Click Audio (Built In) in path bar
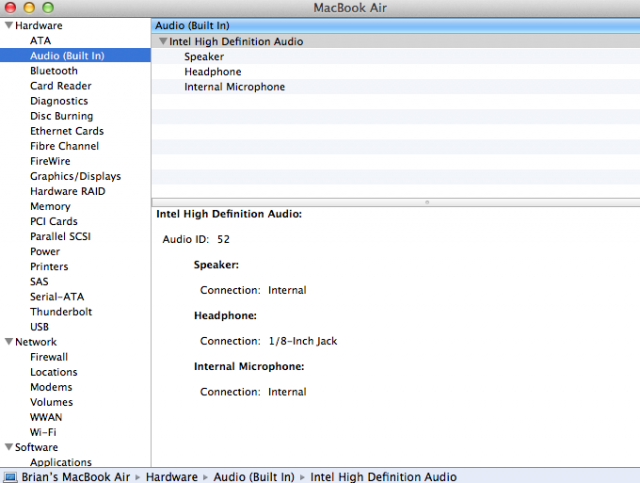Screen dimensions: 640x483 tap(254, 477)
